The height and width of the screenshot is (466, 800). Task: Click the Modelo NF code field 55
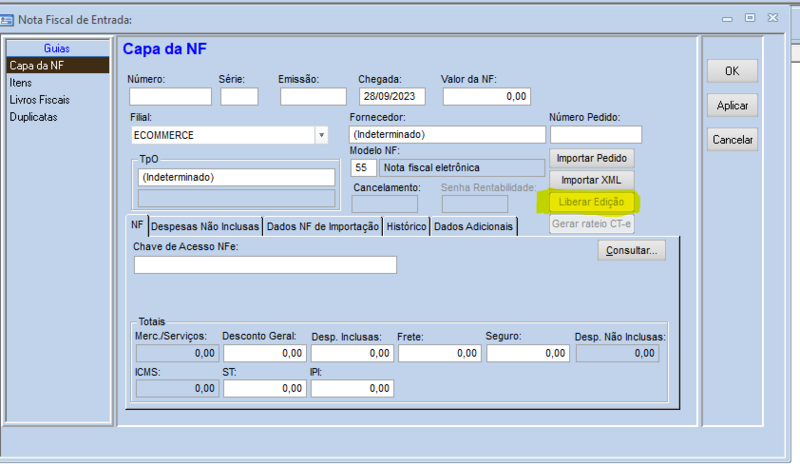click(364, 168)
